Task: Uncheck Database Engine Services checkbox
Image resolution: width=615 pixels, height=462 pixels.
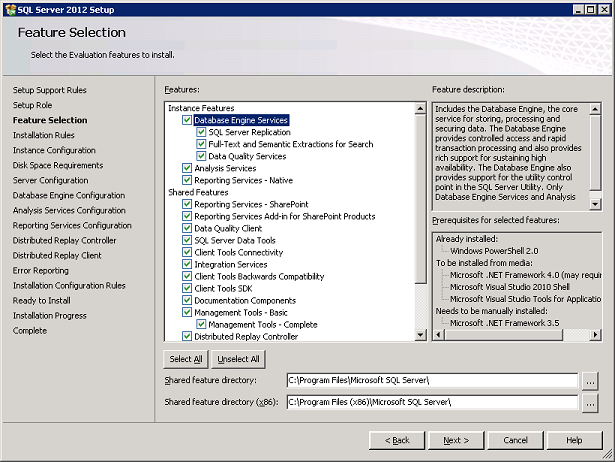Action: tap(187, 120)
